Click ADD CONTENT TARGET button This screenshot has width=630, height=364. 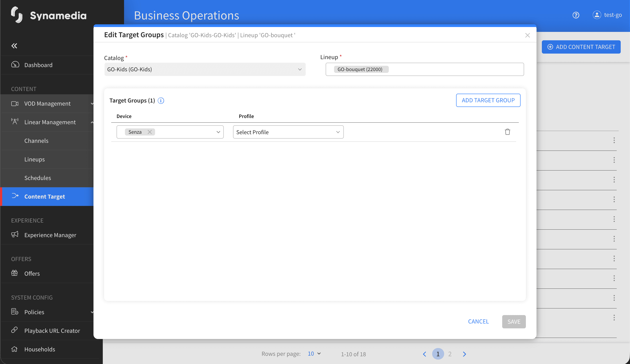(581, 47)
